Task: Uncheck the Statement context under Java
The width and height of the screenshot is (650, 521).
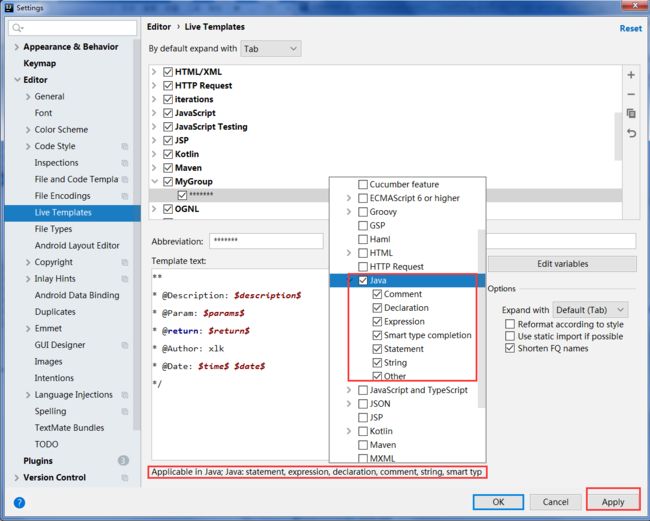Action: coord(377,349)
